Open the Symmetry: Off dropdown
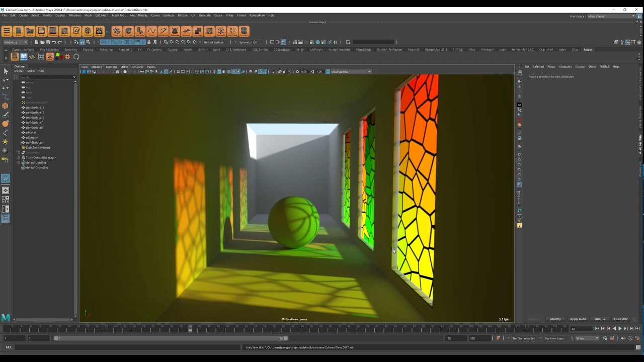This screenshot has width=644, height=362. coord(249,42)
